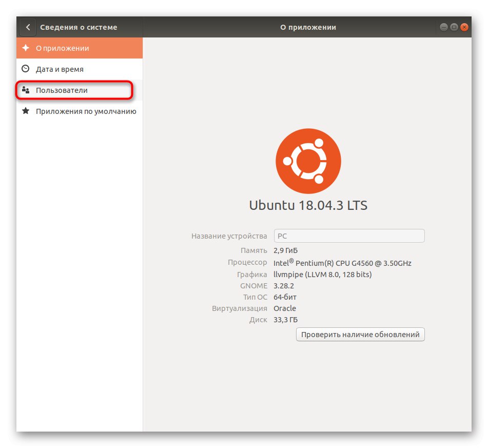Viewport: 488px width, 448px height.
Task: Click the GNOME version 3.28.2
Action: [x=284, y=286]
